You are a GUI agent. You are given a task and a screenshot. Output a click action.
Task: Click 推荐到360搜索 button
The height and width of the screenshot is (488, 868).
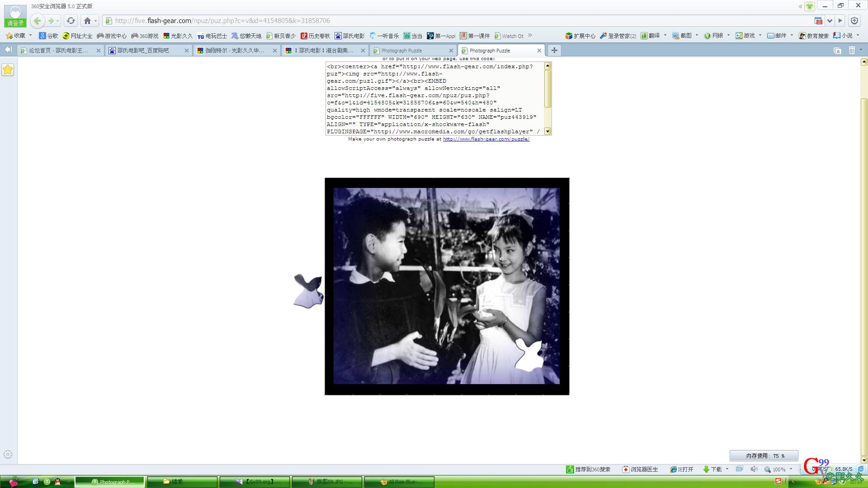click(588, 469)
